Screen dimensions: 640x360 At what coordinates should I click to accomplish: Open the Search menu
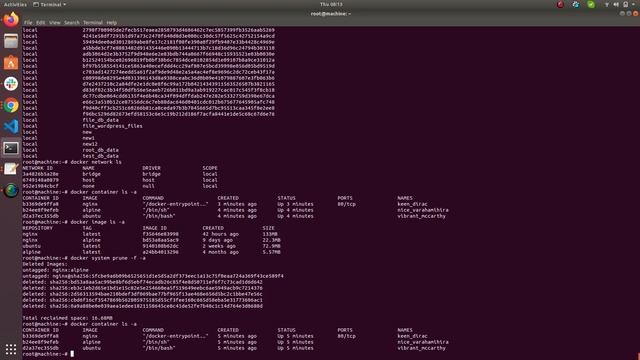point(72,22)
